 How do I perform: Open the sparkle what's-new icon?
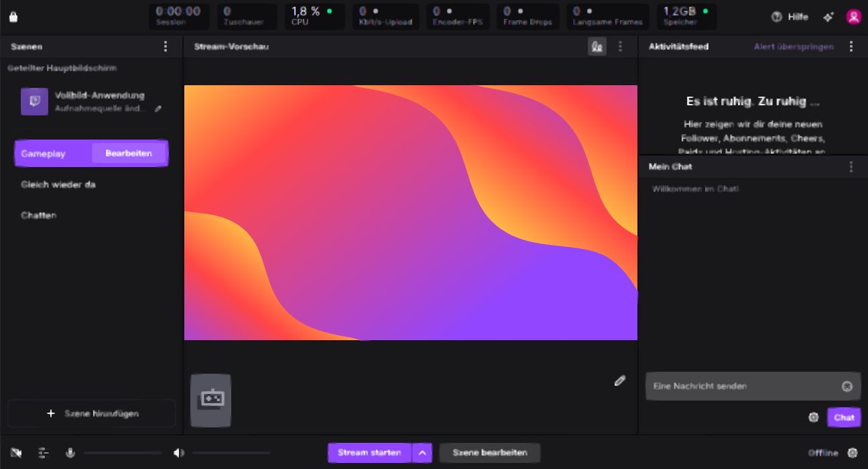(828, 17)
